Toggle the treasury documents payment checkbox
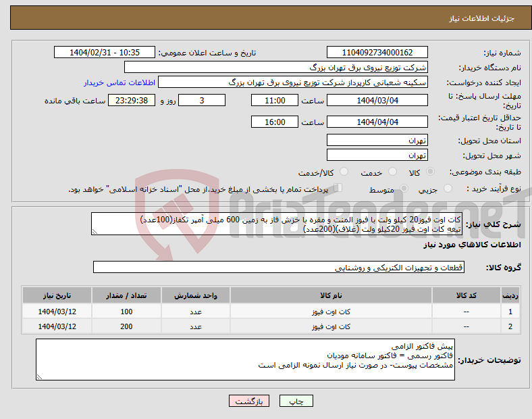532x419 pixels. (x=338, y=188)
